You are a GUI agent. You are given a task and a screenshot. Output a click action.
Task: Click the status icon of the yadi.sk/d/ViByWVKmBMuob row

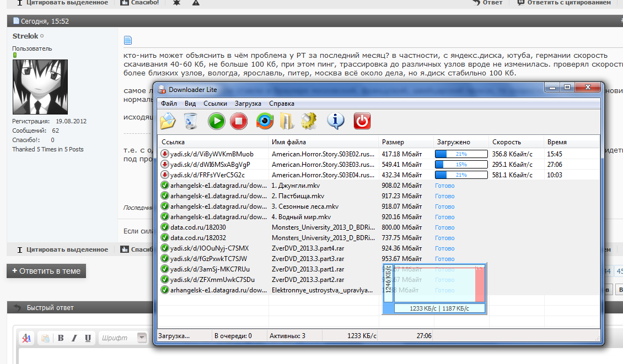tap(164, 154)
